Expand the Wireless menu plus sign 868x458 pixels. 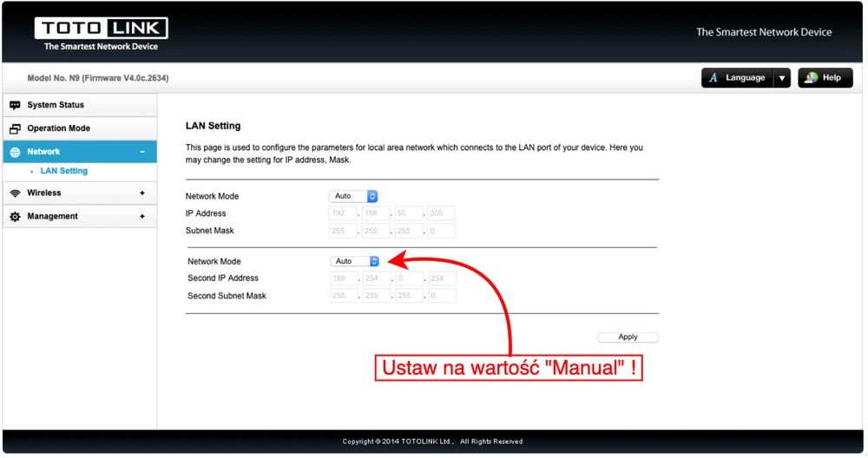(x=142, y=193)
